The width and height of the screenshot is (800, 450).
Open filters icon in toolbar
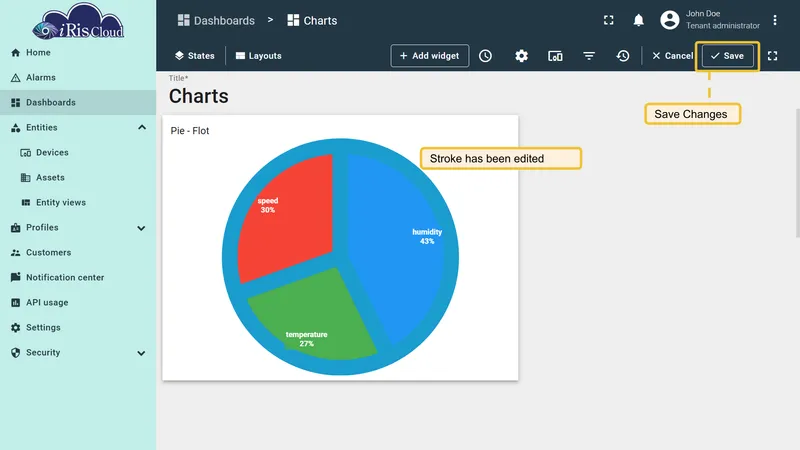click(589, 56)
